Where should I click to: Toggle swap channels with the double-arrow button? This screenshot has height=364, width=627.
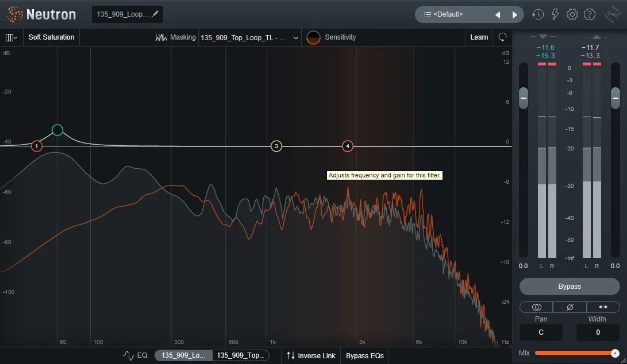pyautogui.click(x=603, y=307)
